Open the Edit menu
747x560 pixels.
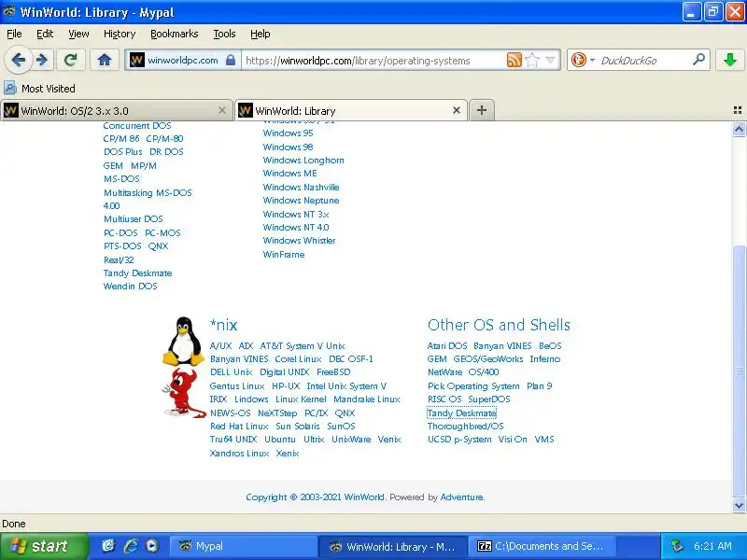[x=45, y=34]
